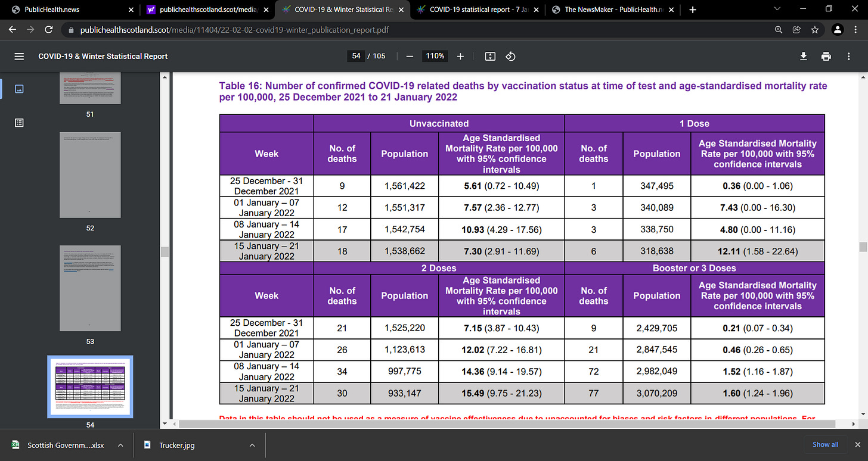The image size is (868, 461).
Task: Open the tab search dropdown arrow
Action: [x=777, y=10]
